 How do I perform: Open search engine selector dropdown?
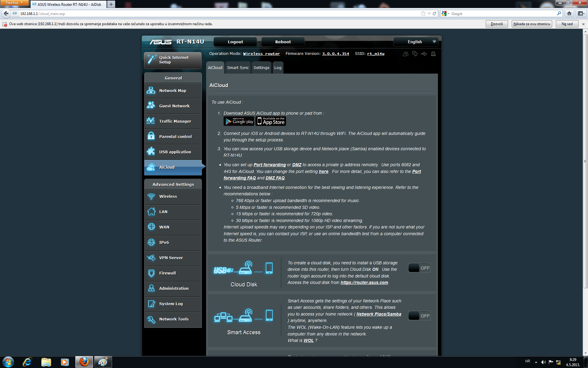coord(446,13)
